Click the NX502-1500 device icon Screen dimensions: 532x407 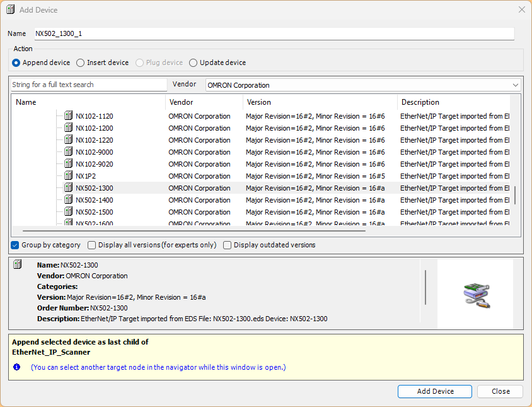[69, 212]
